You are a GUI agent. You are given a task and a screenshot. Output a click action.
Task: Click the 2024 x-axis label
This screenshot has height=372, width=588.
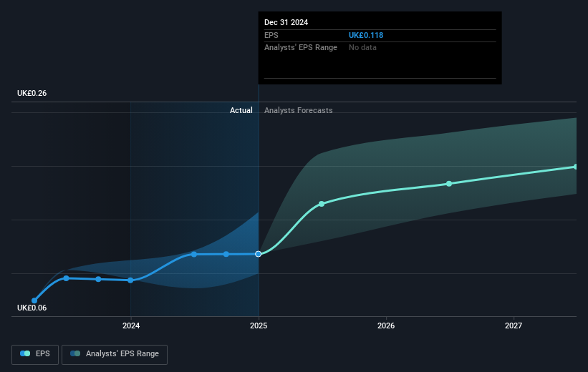tap(131, 325)
